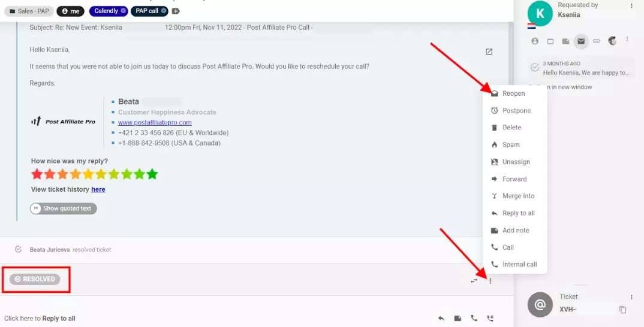Open message in new window icon
The image size is (644, 327).
[x=489, y=52]
